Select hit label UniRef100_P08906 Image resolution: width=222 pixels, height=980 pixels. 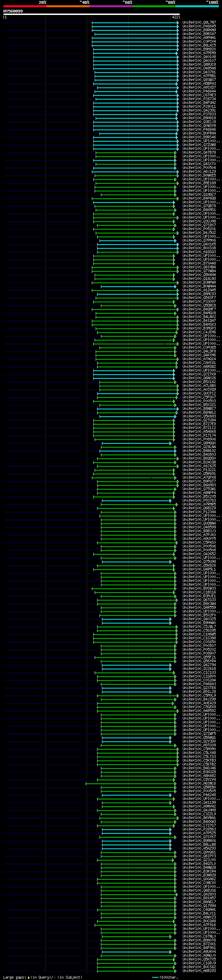tap(199, 439)
